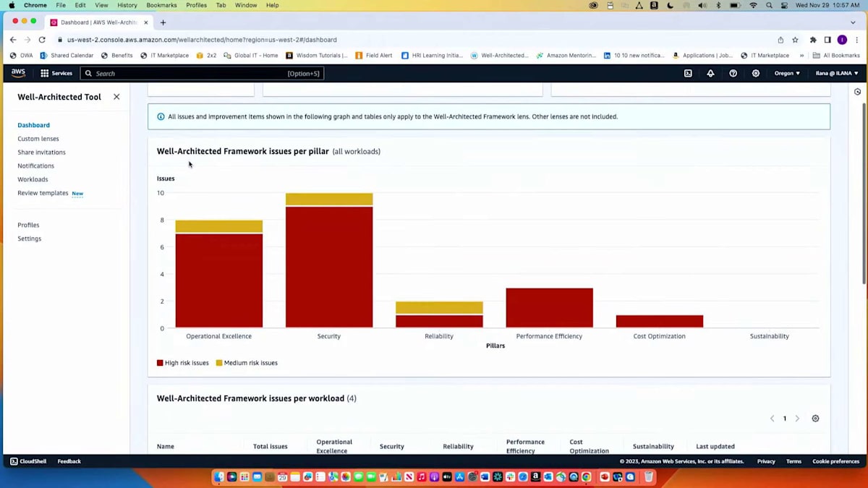This screenshot has width=868, height=488.
Task: Open Chrome extensions puzzle icon
Action: [x=813, y=40]
